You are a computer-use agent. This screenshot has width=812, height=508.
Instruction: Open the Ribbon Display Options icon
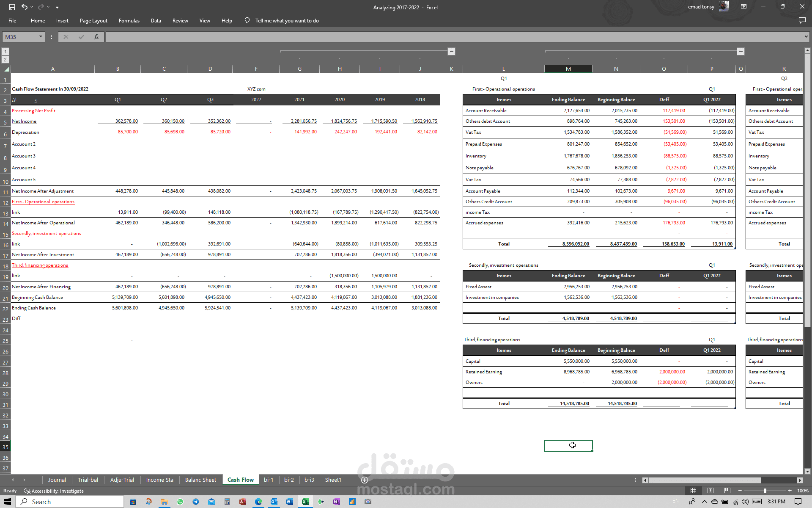click(743, 7)
